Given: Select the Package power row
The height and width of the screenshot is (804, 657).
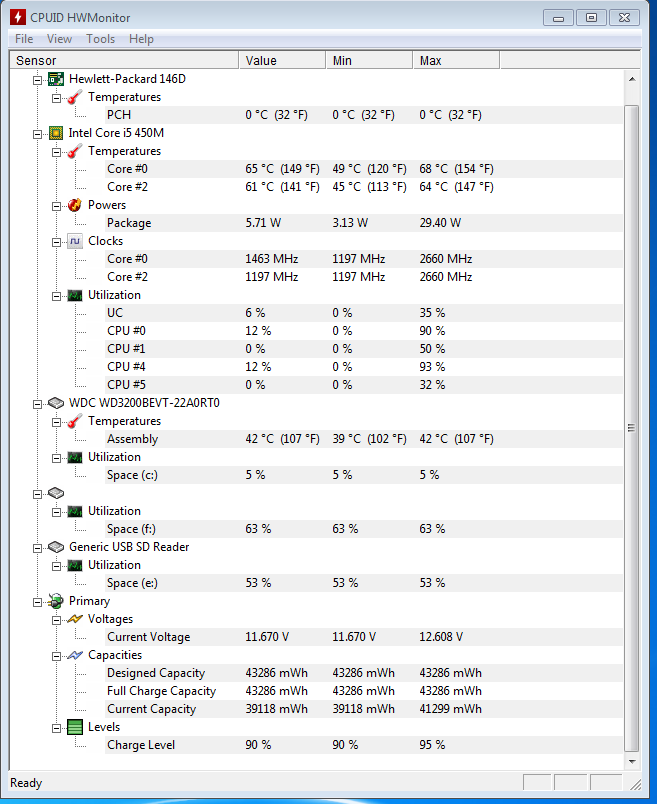Looking at the screenshot, I should click(364, 223).
